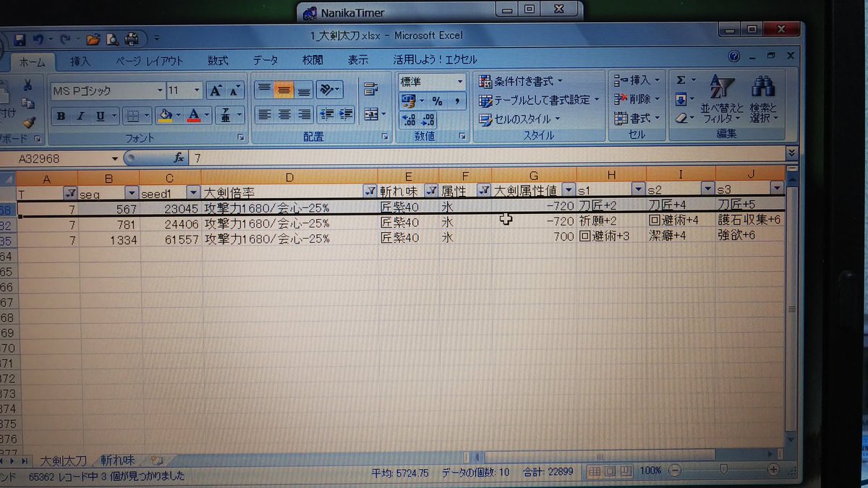The width and height of the screenshot is (868, 488).
Task: Apply percent style
Action: (x=437, y=101)
